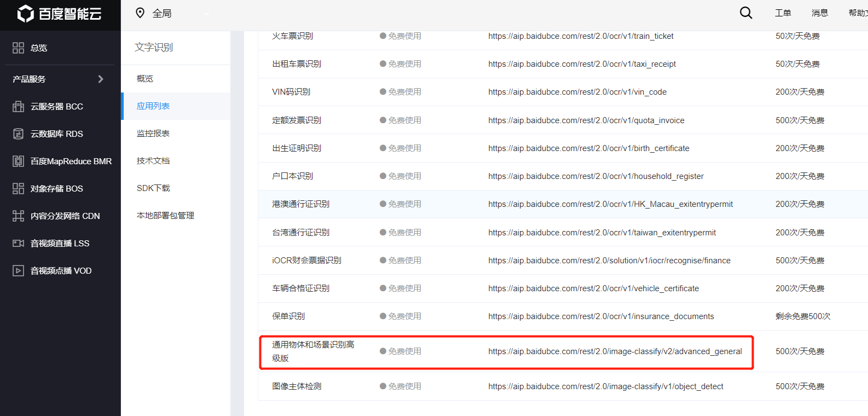Open 技术文档 in the sidebar
Screen dimensions: 868x416
coord(153,161)
